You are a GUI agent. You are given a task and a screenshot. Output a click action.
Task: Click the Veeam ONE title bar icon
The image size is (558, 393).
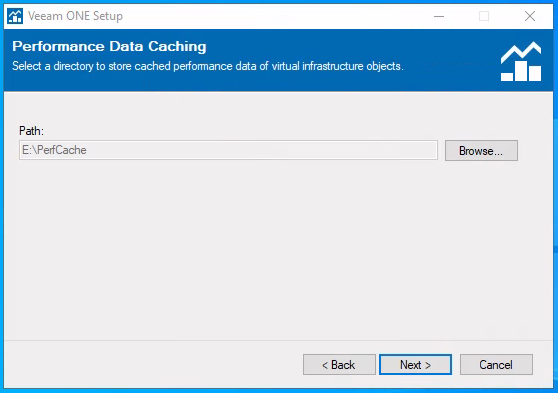(15, 16)
